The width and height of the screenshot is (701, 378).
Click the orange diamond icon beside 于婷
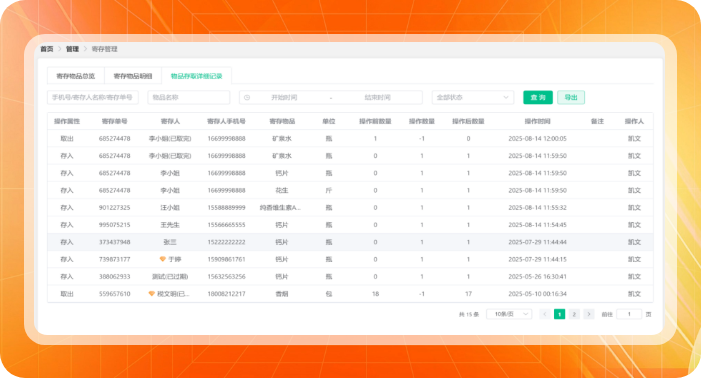coord(163,259)
